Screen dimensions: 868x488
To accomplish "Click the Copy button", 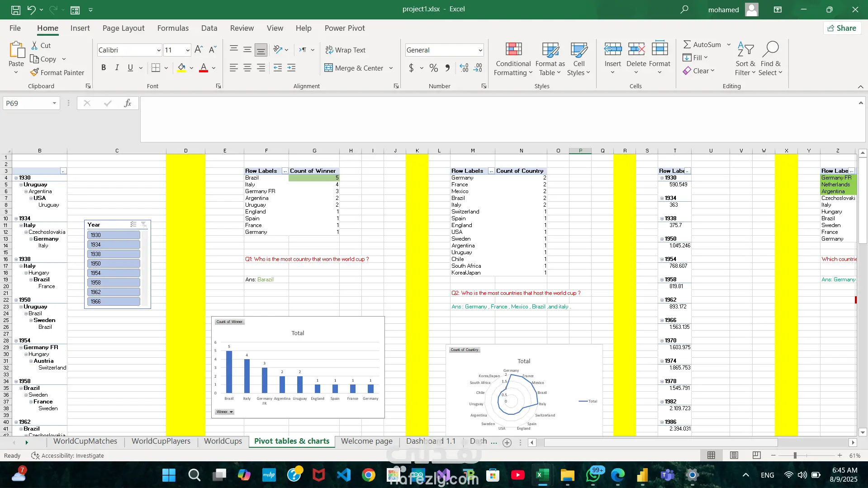I will (x=43, y=59).
